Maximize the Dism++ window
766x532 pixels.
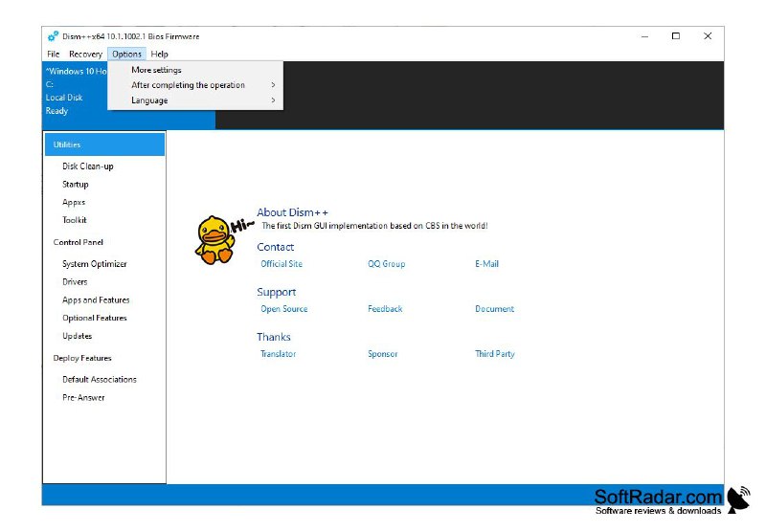tap(676, 36)
